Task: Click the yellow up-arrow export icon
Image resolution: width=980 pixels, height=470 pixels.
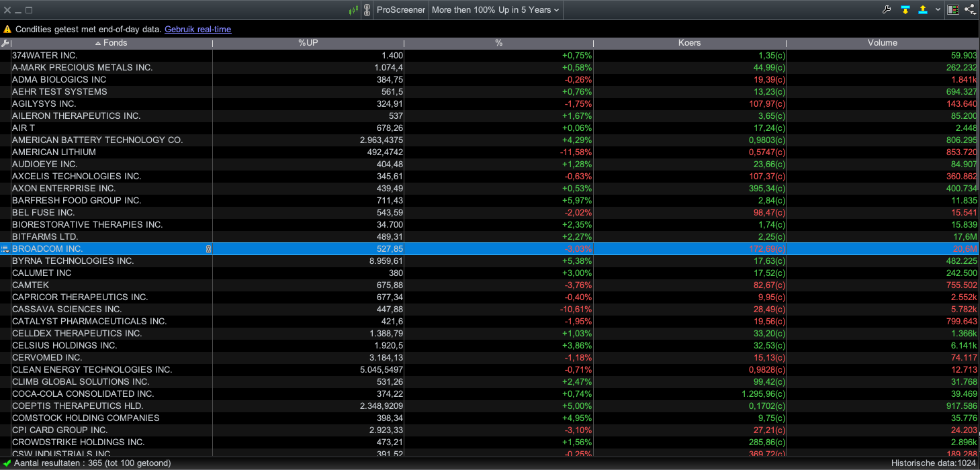Action: point(923,9)
